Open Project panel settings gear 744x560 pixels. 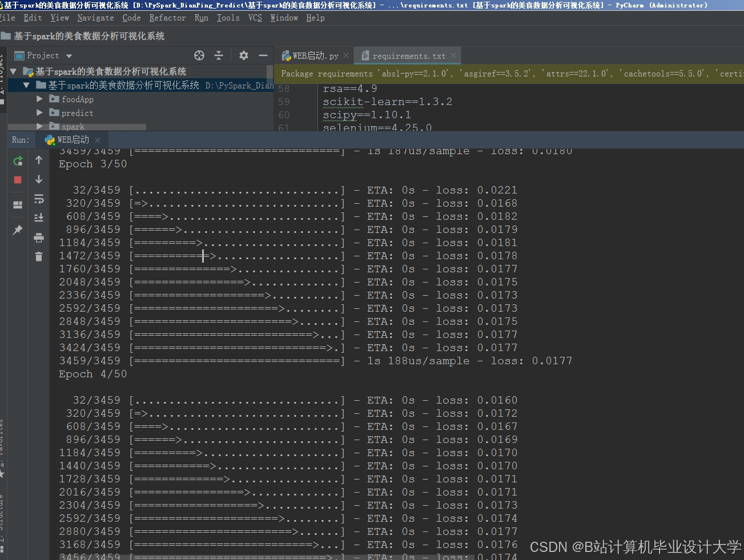(x=243, y=55)
